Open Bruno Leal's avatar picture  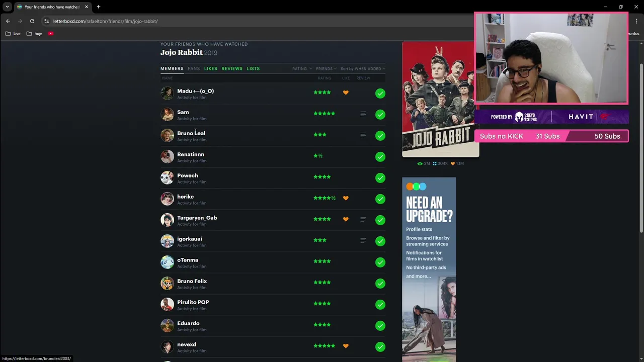click(167, 135)
